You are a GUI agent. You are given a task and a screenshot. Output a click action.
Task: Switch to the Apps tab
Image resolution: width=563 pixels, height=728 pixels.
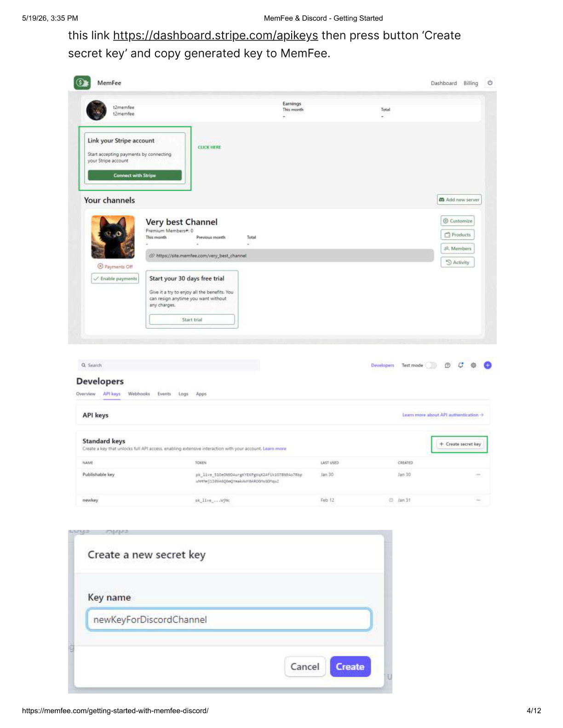(201, 394)
